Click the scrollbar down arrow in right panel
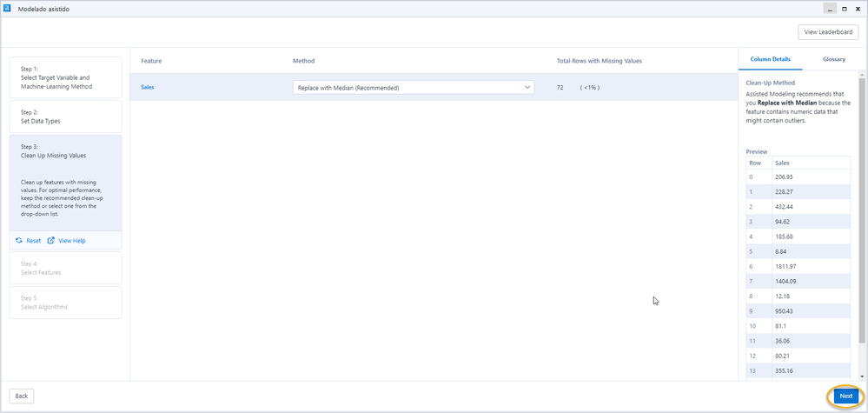This screenshot has width=868, height=413. point(862,376)
